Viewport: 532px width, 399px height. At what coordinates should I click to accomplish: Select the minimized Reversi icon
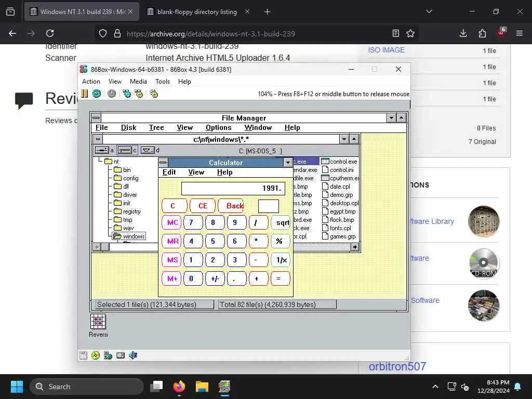point(98,325)
